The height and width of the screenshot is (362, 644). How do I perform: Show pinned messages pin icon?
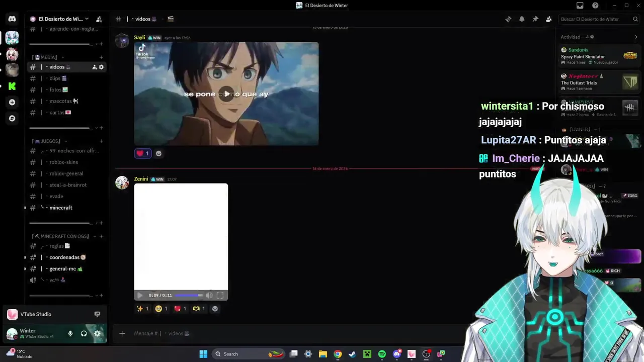tap(535, 19)
